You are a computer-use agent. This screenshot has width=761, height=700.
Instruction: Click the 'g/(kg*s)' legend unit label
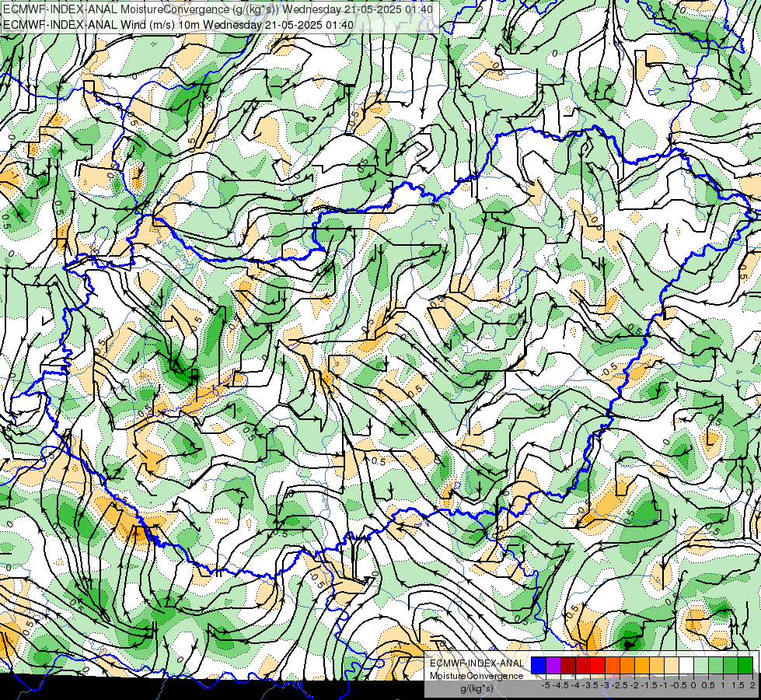(x=476, y=688)
